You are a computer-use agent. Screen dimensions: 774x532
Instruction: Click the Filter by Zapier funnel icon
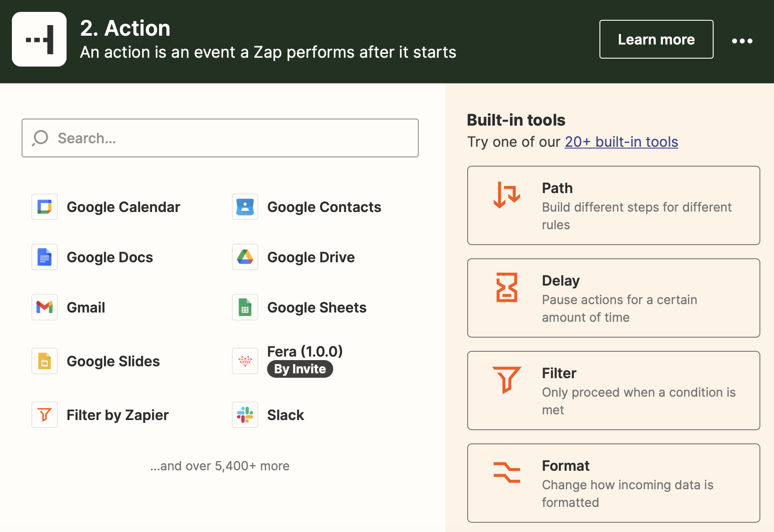[45, 415]
